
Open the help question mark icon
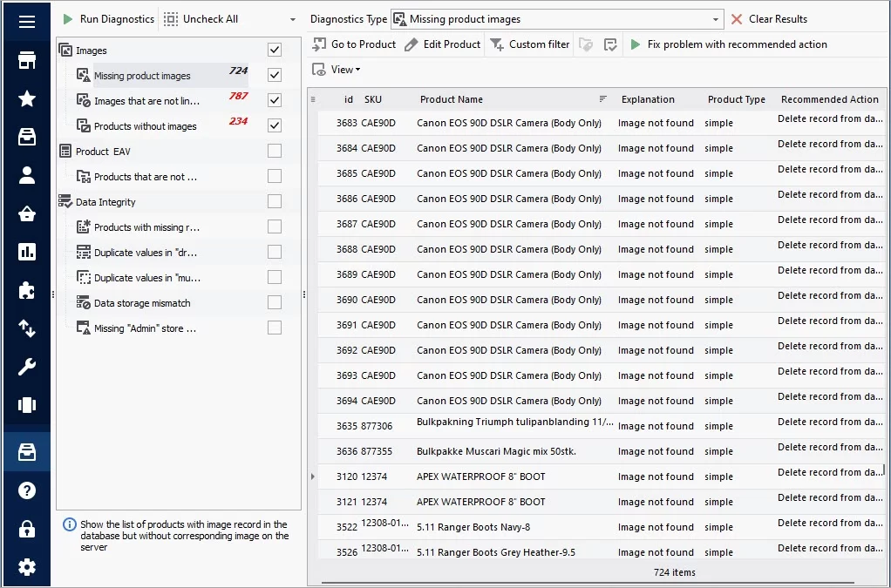click(27, 490)
